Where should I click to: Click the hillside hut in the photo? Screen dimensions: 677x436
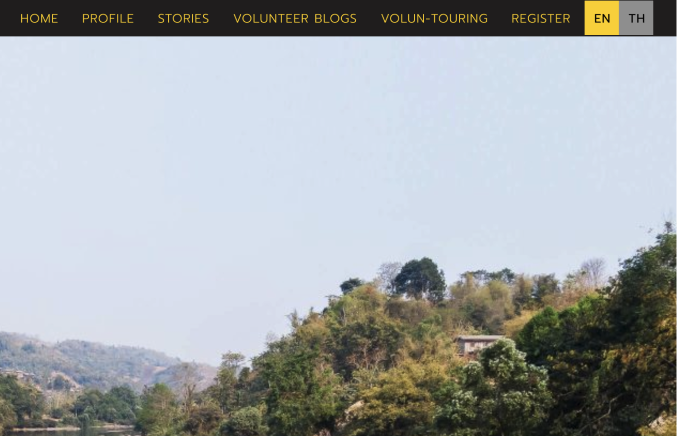coord(478,344)
